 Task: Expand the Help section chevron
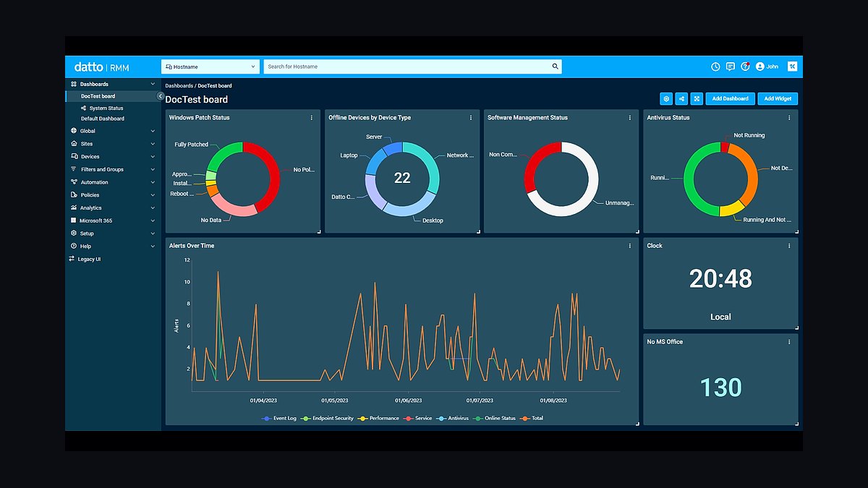click(153, 247)
